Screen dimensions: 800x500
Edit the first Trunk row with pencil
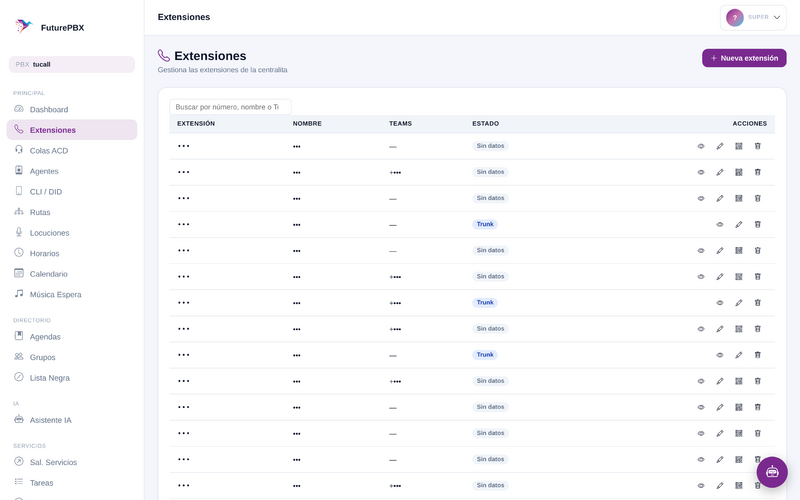coord(738,224)
